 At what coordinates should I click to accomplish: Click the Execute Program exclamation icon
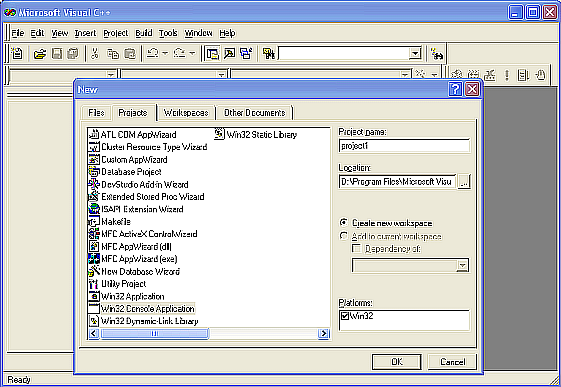point(507,75)
